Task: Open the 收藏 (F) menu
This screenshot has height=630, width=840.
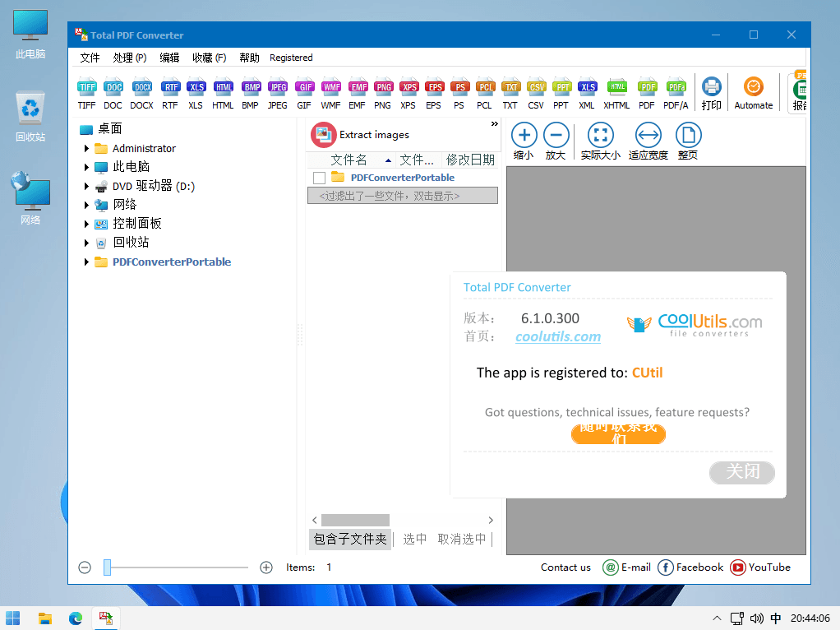Action: point(210,58)
